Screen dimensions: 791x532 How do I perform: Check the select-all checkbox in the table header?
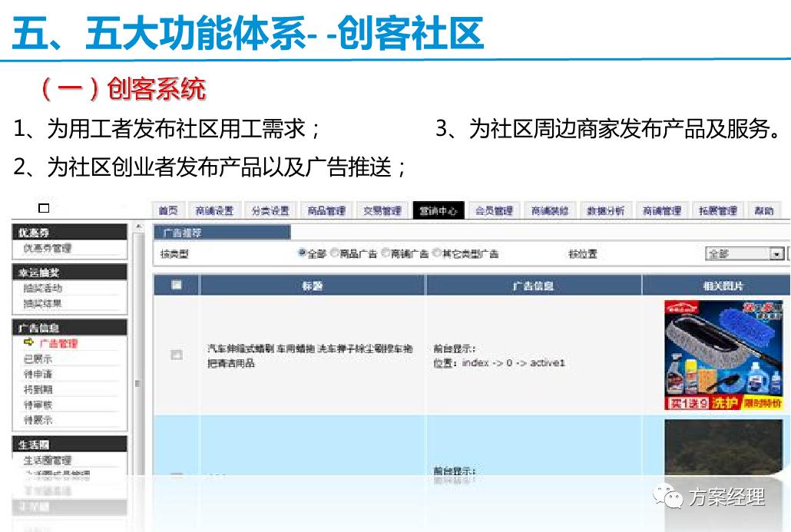click(x=176, y=286)
